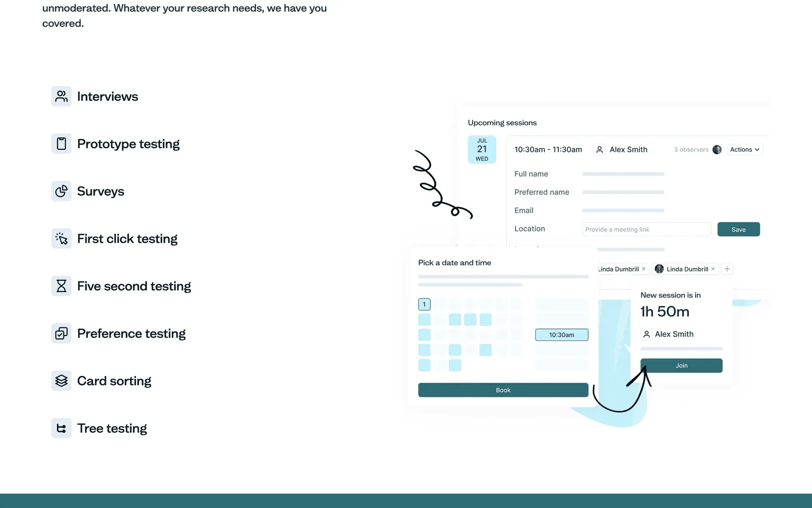Click the Join session button
Viewport: 812px width, 508px height.
[681, 365]
